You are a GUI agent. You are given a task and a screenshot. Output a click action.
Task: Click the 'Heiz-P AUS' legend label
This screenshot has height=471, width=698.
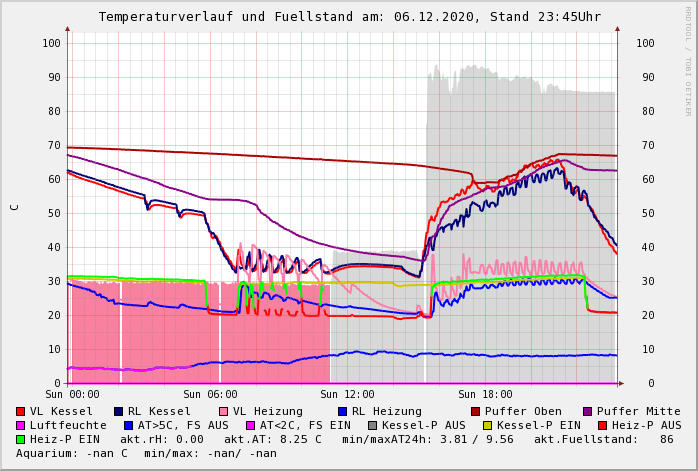[647, 426]
